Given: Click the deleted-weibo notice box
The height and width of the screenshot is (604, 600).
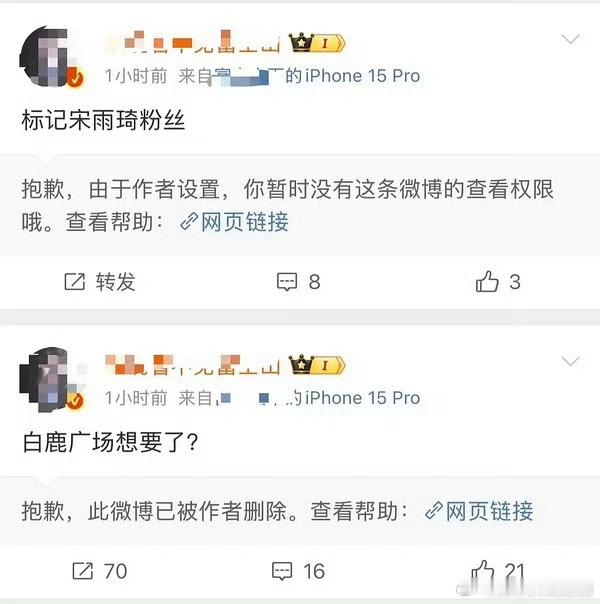Looking at the screenshot, I should tap(300, 511).
